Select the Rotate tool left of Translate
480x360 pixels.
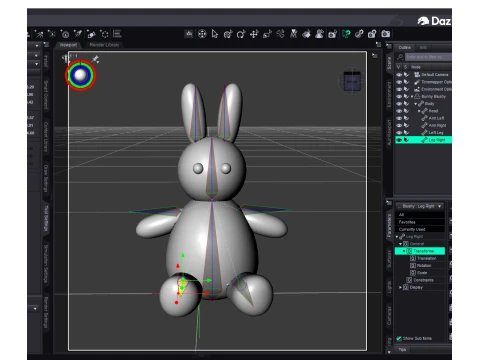[241, 34]
